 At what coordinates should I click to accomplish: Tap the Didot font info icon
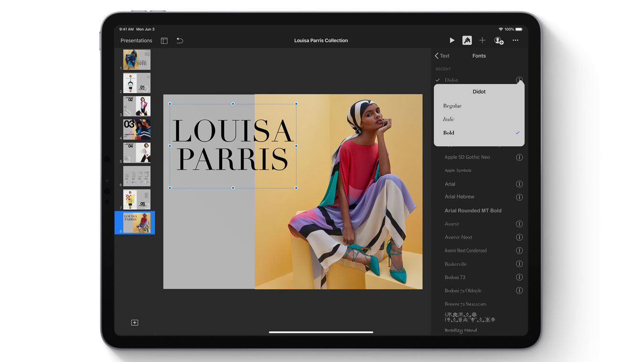click(519, 80)
